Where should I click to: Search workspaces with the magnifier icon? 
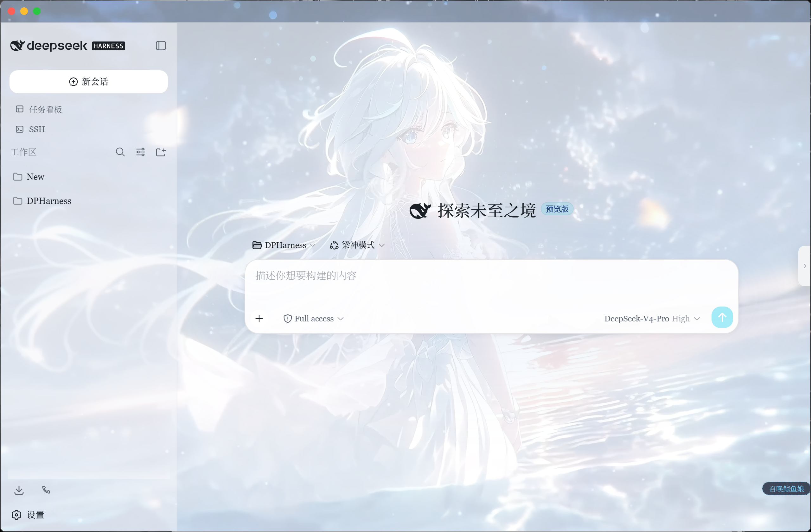pos(120,152)
